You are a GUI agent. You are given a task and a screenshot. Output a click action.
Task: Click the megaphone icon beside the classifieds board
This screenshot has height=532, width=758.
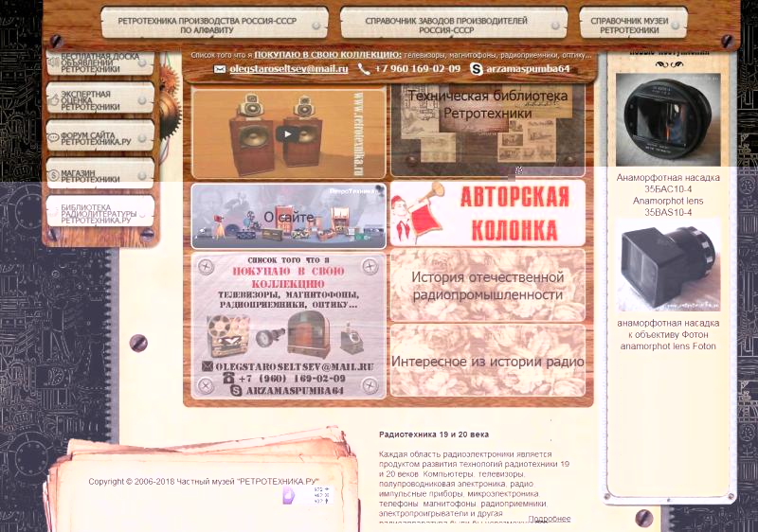click(x=53, y=62)
